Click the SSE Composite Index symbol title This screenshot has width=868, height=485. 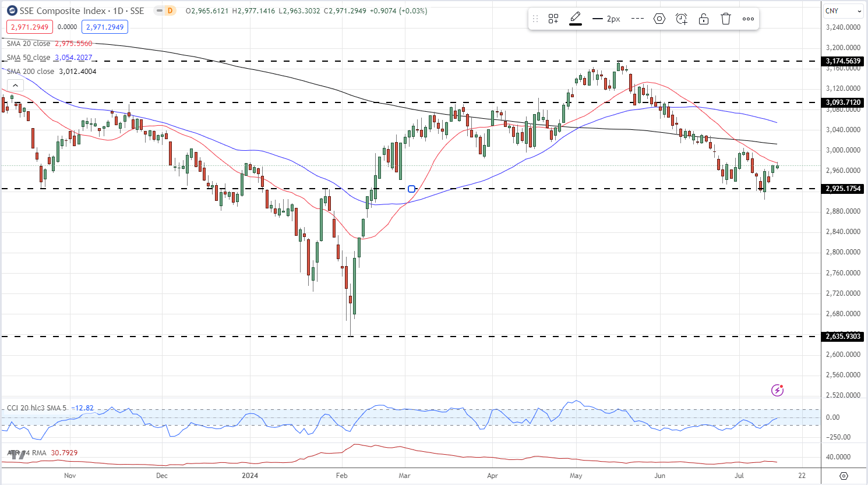(x=82, y=10)
